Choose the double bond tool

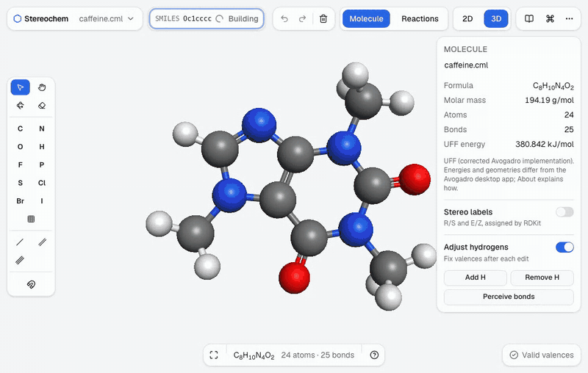tap(42, 242)
